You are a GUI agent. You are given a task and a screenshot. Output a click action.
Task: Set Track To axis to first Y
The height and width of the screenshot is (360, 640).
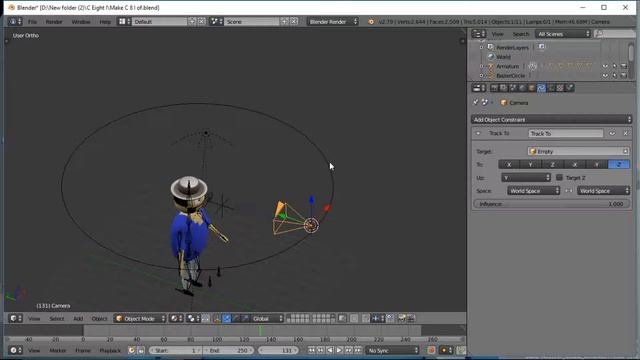(530, 164)
